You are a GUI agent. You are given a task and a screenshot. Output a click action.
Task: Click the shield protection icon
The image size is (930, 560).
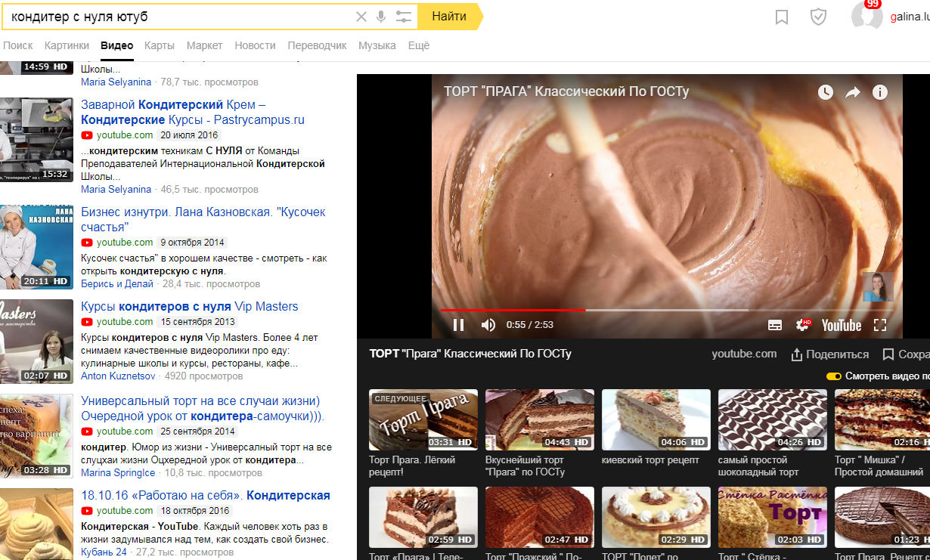[818, 17]
